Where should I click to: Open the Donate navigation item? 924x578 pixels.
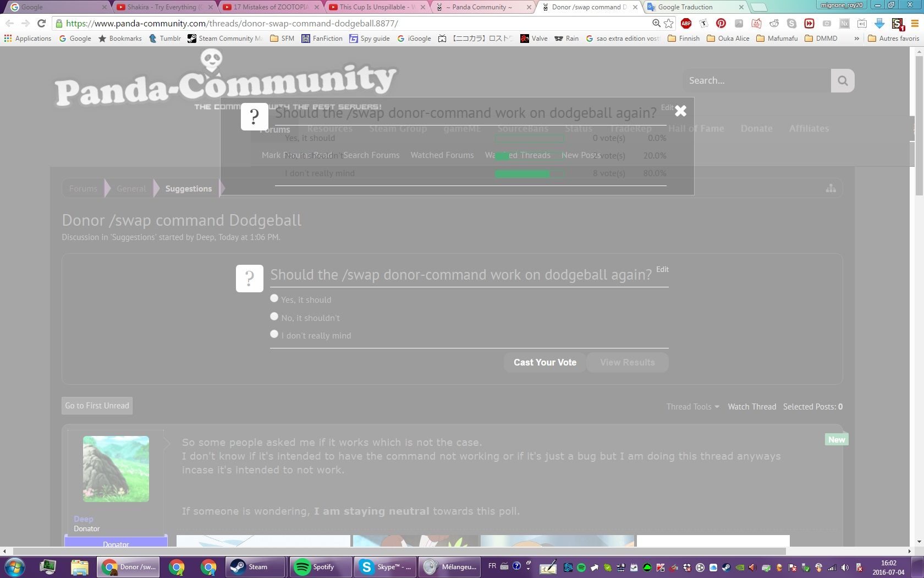click(756, 129)
